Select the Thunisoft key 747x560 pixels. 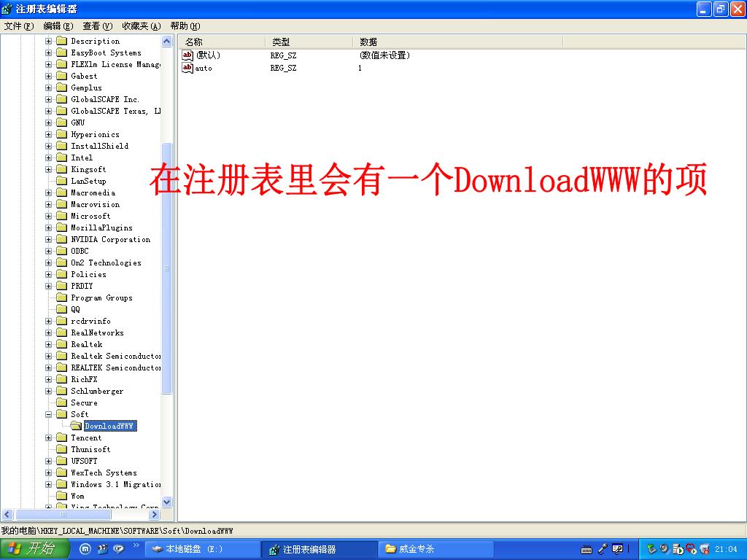(x=90, y=449)
